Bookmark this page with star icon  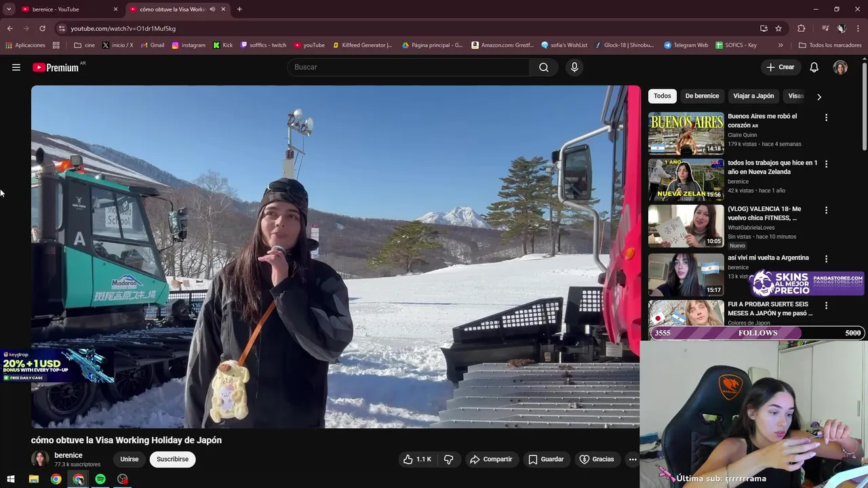(x=778, y=28)
